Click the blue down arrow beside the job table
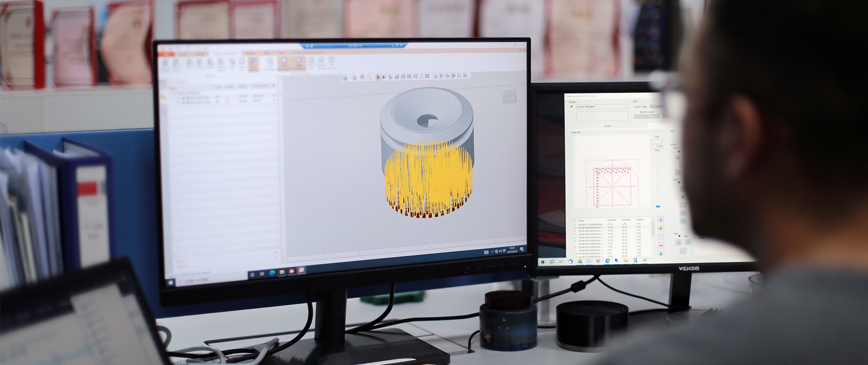Viewport: 868px width, 365px height. pyautogui.click(x=661, y=254)
